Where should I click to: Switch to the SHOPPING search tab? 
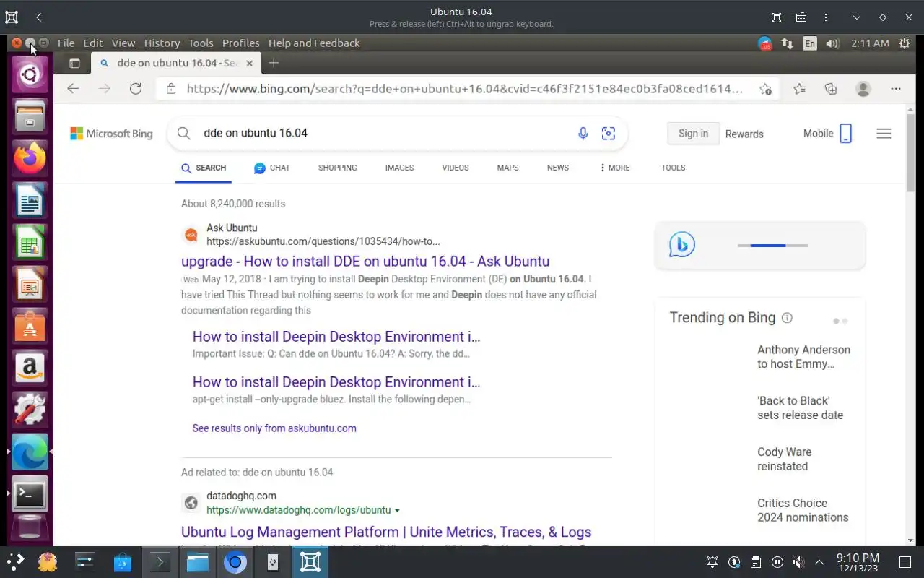point(338,168)
